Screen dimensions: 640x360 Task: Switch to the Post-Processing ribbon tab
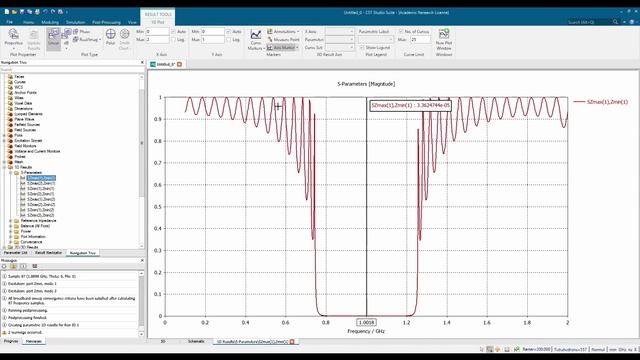click(106, 22)
